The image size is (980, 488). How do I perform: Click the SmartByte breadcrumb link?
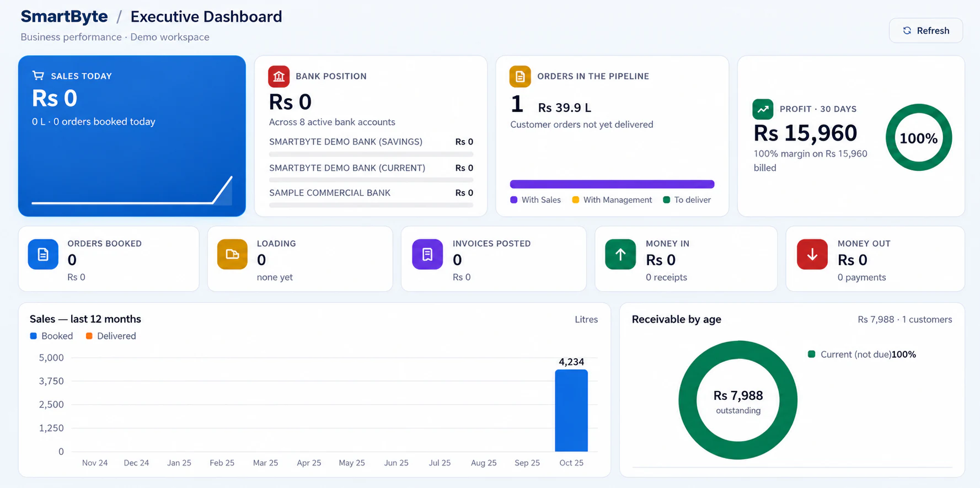click(64, 17)
